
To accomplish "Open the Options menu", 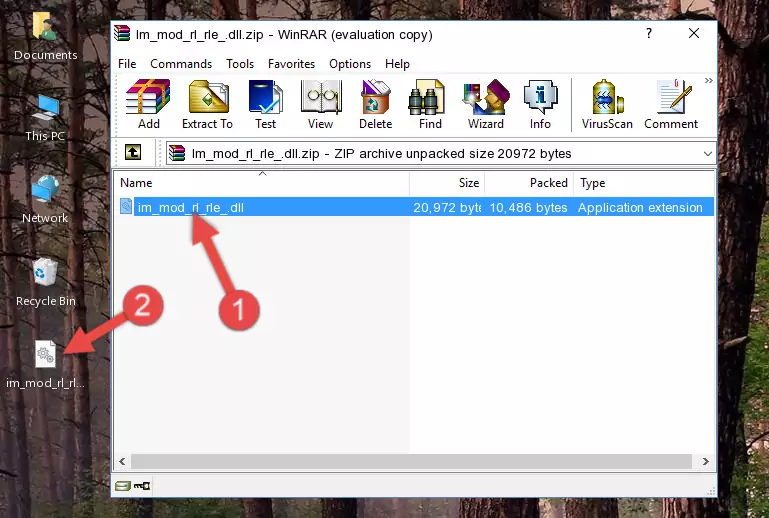I will 350,64.
